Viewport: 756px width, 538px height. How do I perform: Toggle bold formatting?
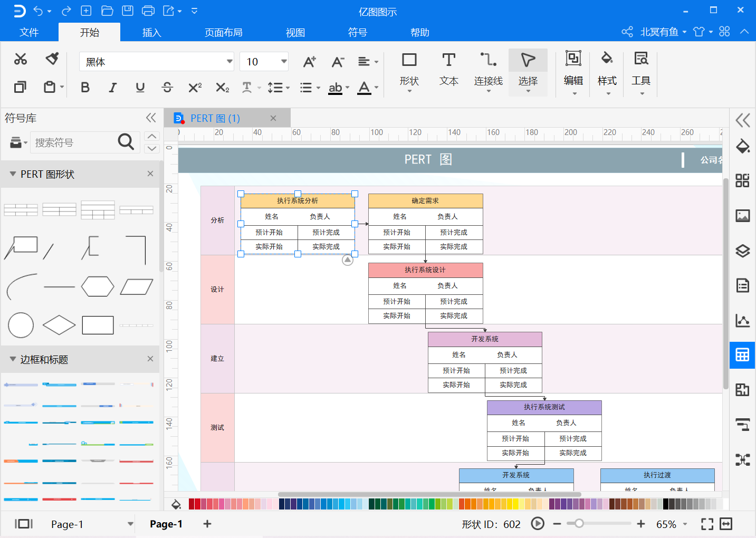(x=85, y=88)
